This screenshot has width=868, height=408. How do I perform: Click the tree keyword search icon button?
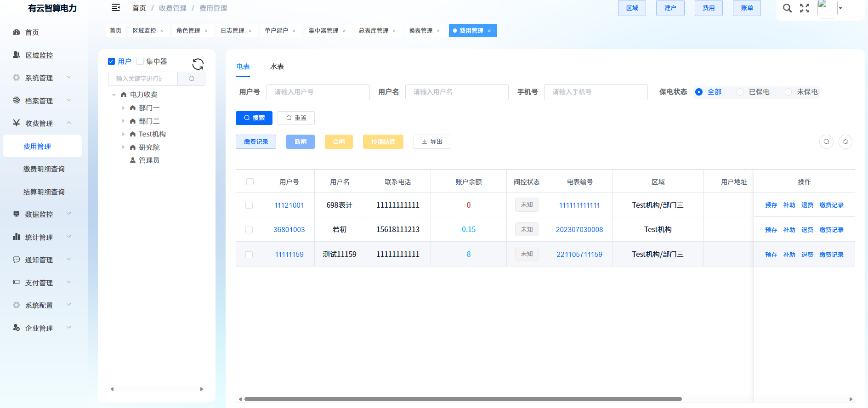tap(191, 79)
